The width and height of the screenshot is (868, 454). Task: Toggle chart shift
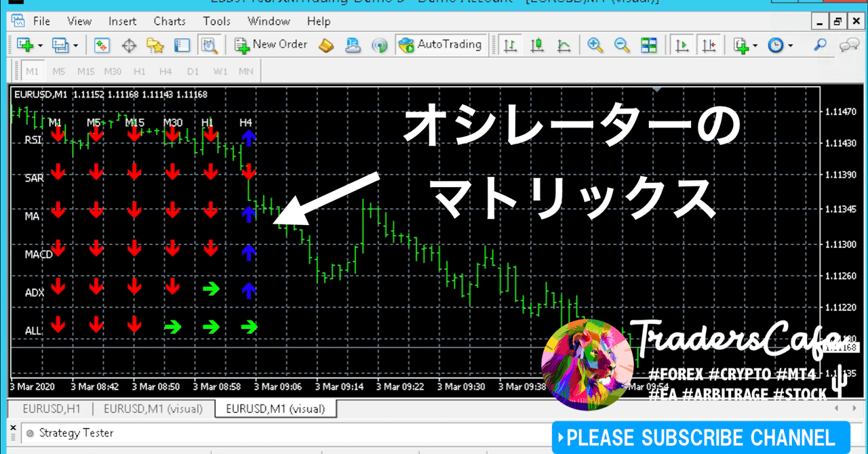709,45
